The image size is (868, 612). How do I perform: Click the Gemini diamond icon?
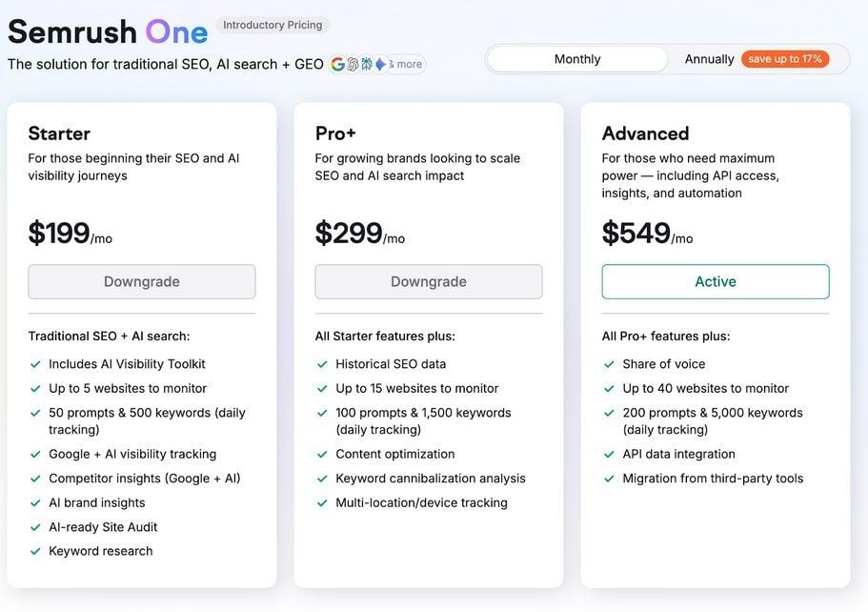point(380,65)
